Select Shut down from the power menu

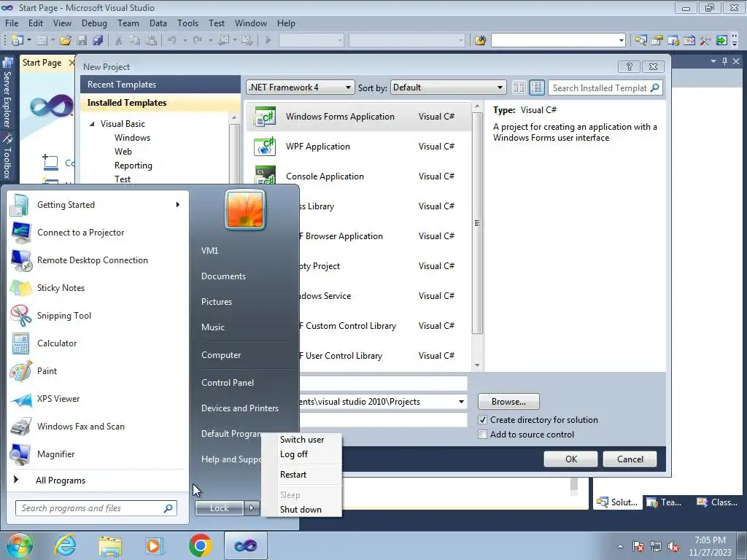tap(301, 510)
